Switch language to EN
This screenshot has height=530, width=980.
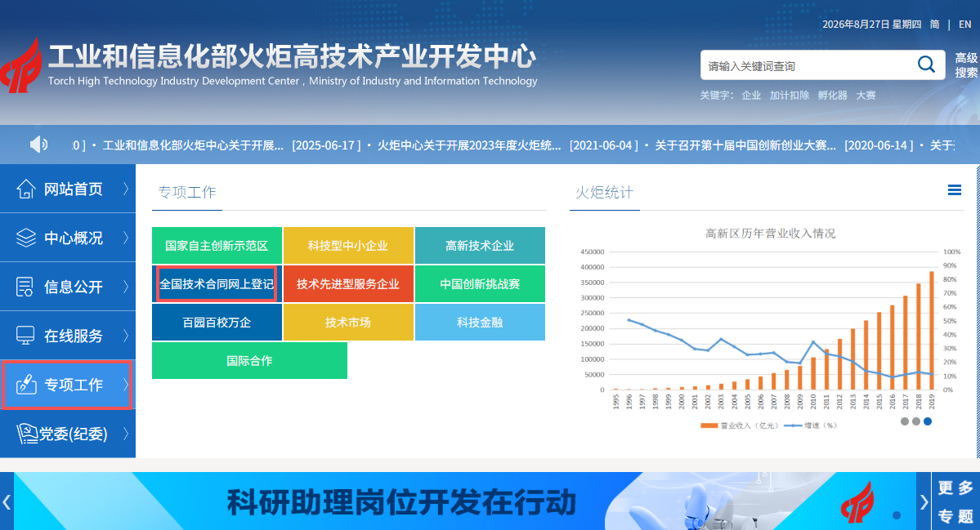click(x=965, y=24)
